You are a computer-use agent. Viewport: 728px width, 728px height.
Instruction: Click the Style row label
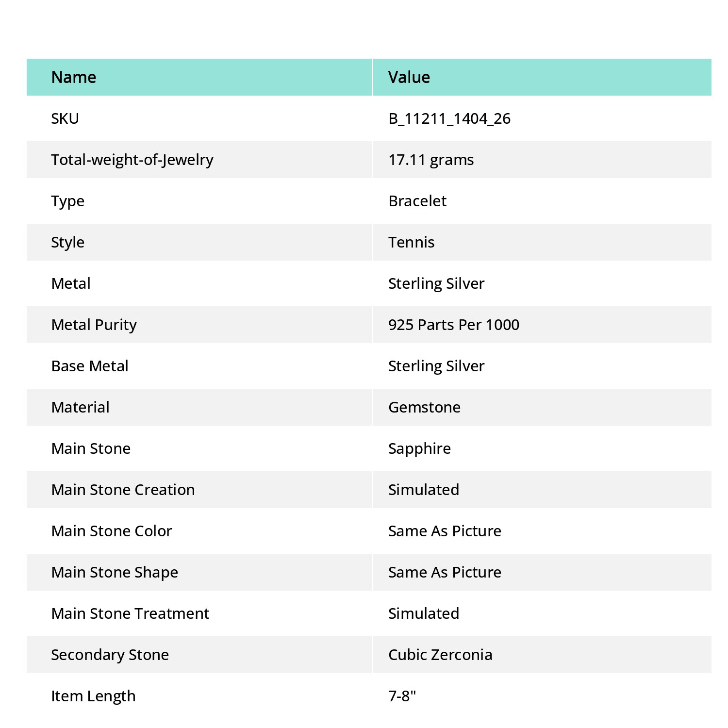click(x=68, y=243)
